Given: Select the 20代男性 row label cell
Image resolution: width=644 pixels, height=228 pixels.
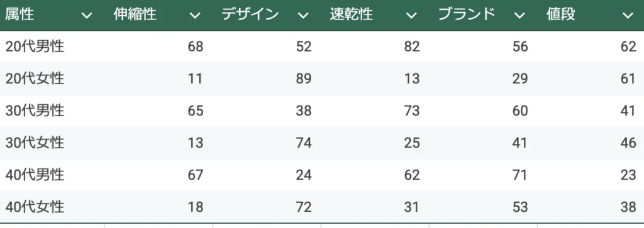Looking at the screenshot, I should coord(53,46).
